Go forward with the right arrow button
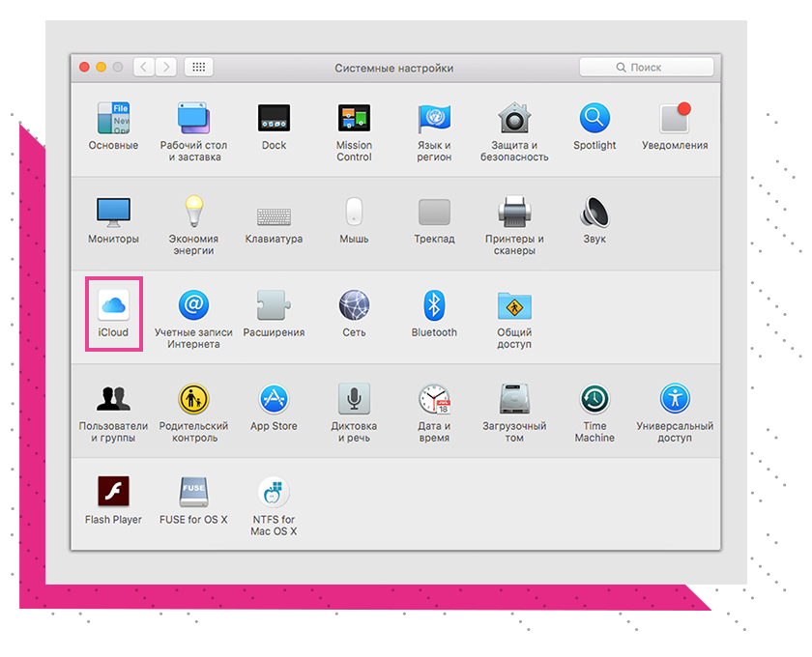Image resolution: width=812 pixels, height=657 pixels. [166, 67]
